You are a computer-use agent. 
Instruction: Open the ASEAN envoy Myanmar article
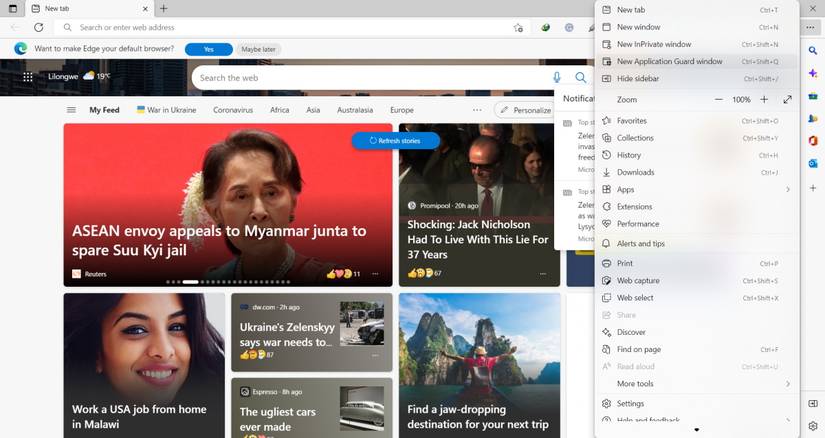click(228, 205)
